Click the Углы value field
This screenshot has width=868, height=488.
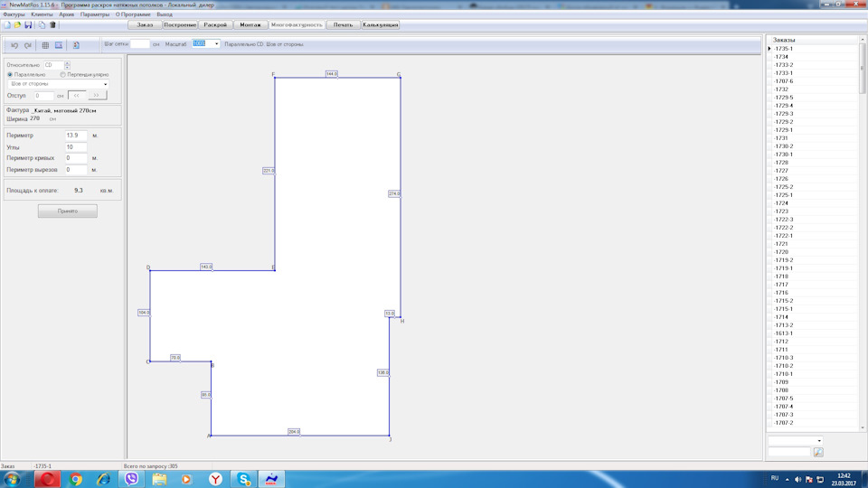click(x=76, y=147)
